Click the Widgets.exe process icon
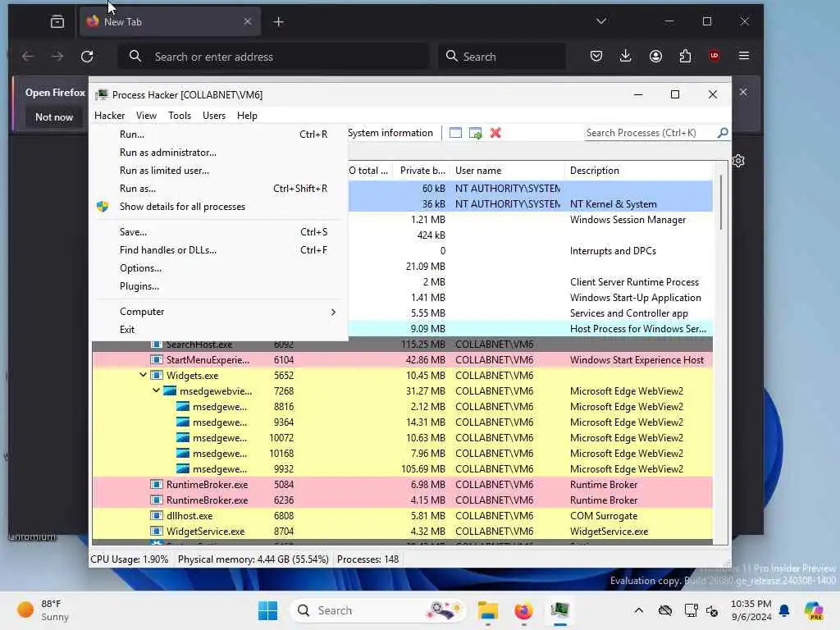 [x=157, y=376]
